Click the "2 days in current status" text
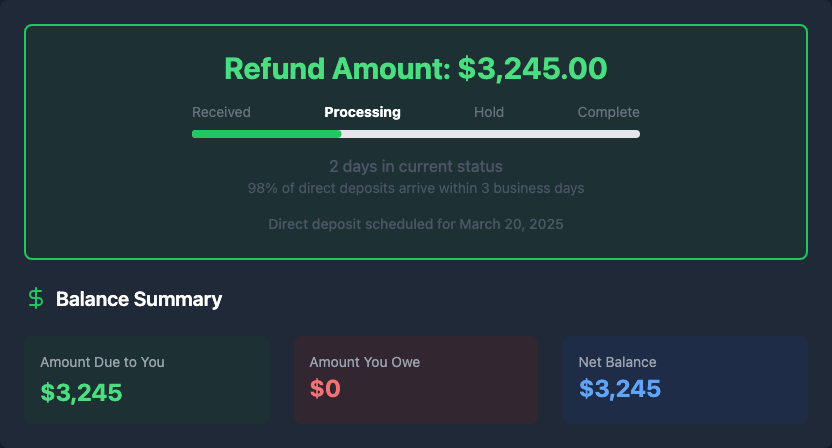The width and height of the screenshot is (832, 448). (x=415, y=166)
